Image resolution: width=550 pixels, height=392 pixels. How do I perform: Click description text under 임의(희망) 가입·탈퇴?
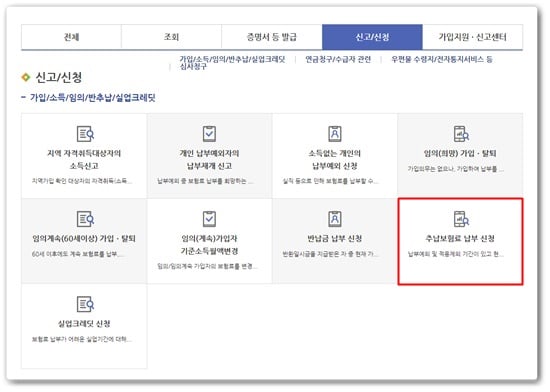(x=456, y=169)
